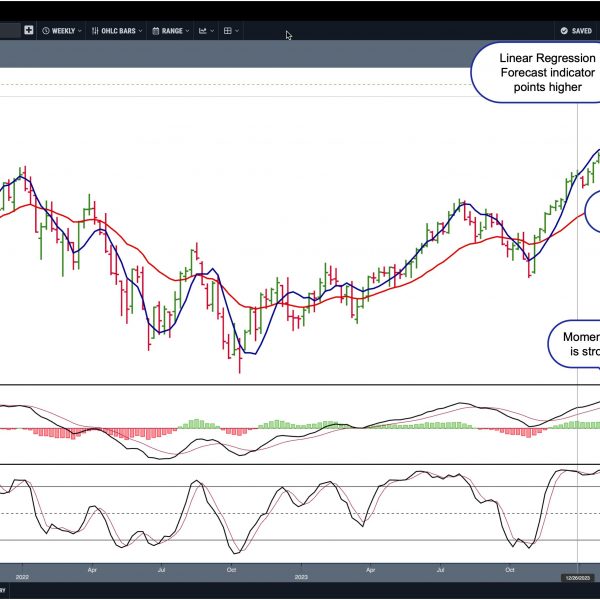The image size is (600, 600).
Task: Click the SAVED status button
Action: 576,31
